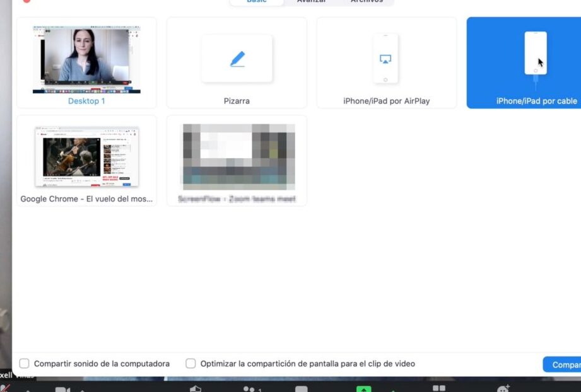Enable Compartir sonido de la computadora checkbox
The width and height of the screenshot is (581, 392).
tap(25, 364)
